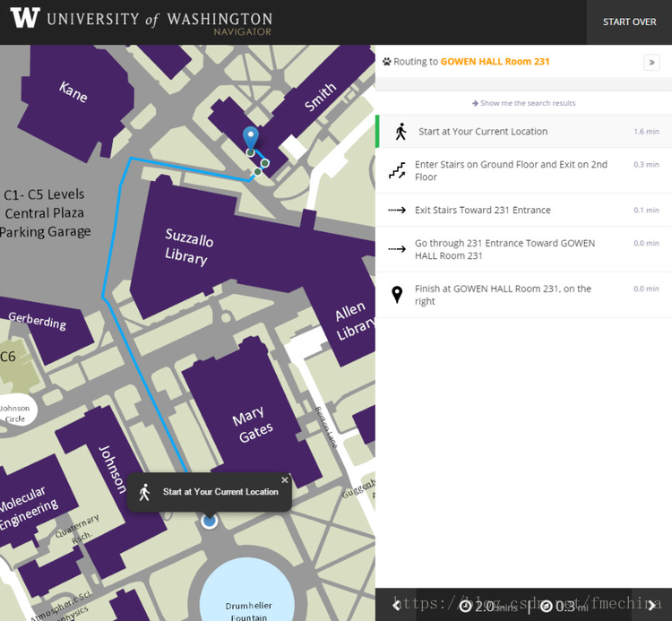
Task: Click the 1.6 min duration of first step
Action: point(646,132)
